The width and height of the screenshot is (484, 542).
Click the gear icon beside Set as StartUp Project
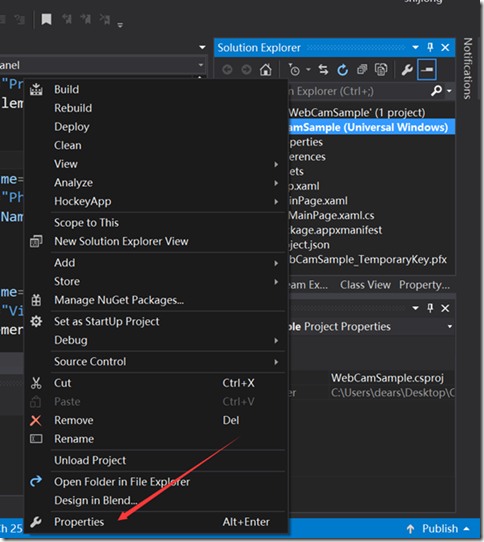point(36,321)
